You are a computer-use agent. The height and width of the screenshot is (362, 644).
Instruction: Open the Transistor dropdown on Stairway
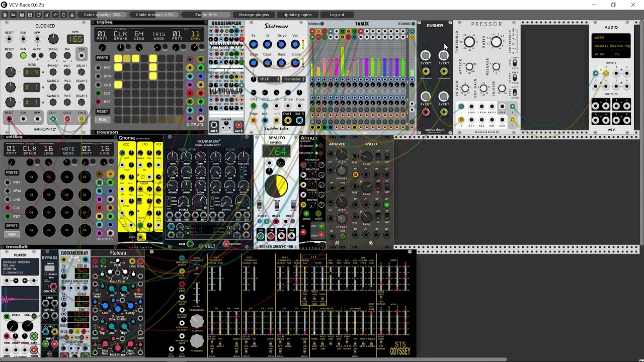point(293,79)
